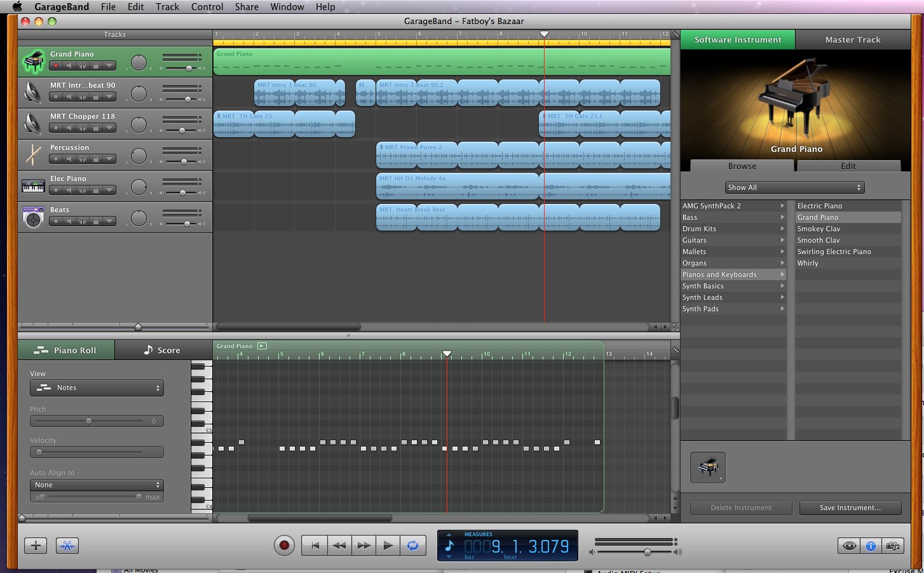Open the Loop Browser eye icon

(849, 546)
